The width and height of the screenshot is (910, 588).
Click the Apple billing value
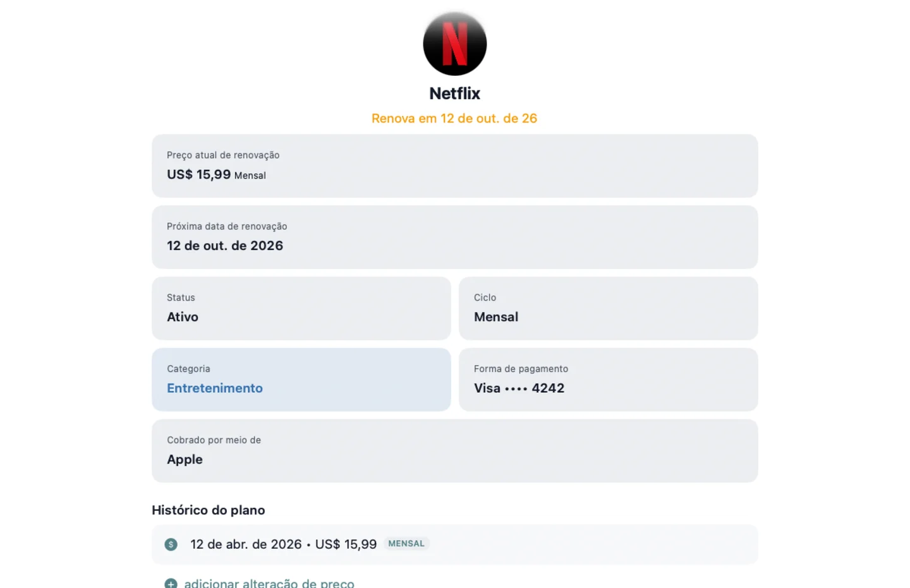pyautogui.click(x=185, y=460)
